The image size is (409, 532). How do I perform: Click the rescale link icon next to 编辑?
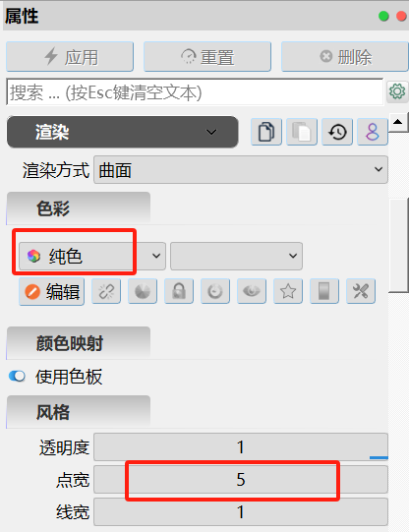pyautogui.click(x=106, y=291)
